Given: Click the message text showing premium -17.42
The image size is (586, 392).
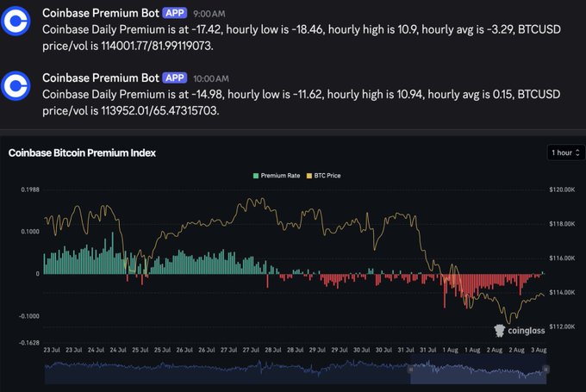Looking at the screenshot, I should coord(302,38).
